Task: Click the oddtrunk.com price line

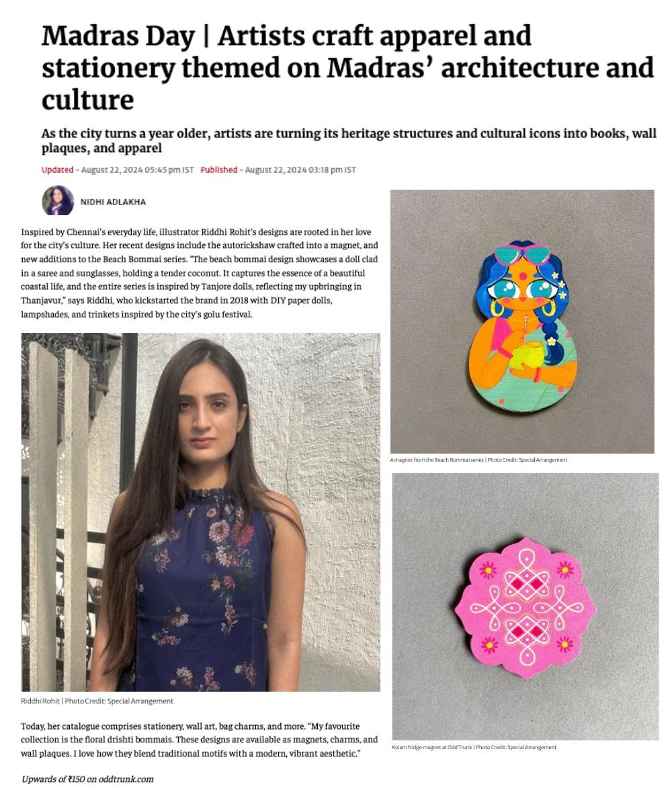Action: pos(87,779)
